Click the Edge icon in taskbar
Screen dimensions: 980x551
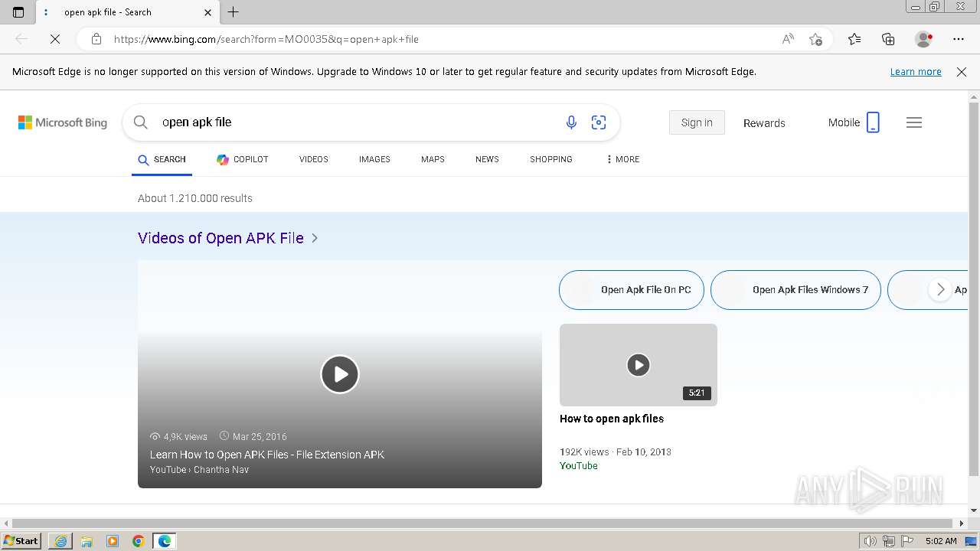[x=165, y=541]
